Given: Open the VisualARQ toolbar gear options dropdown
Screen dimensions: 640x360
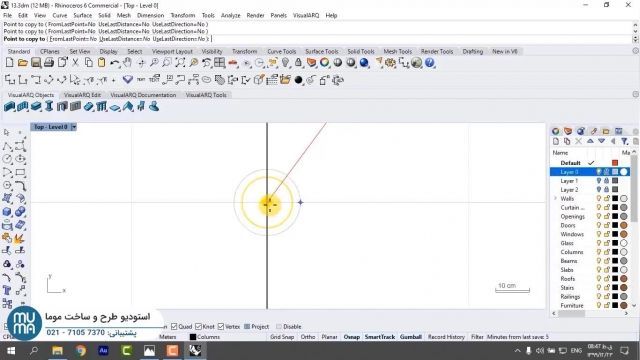Looking at the screenshot, I should tap(636, 94).
